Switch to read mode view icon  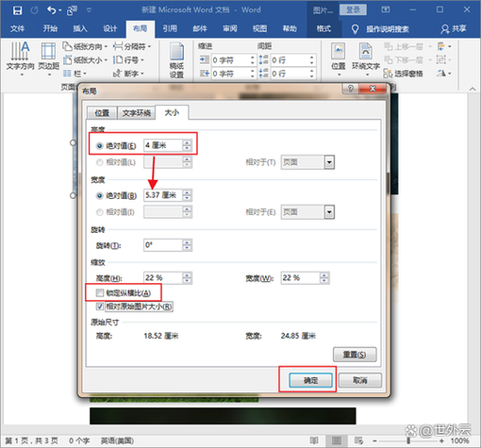[314, 440]
